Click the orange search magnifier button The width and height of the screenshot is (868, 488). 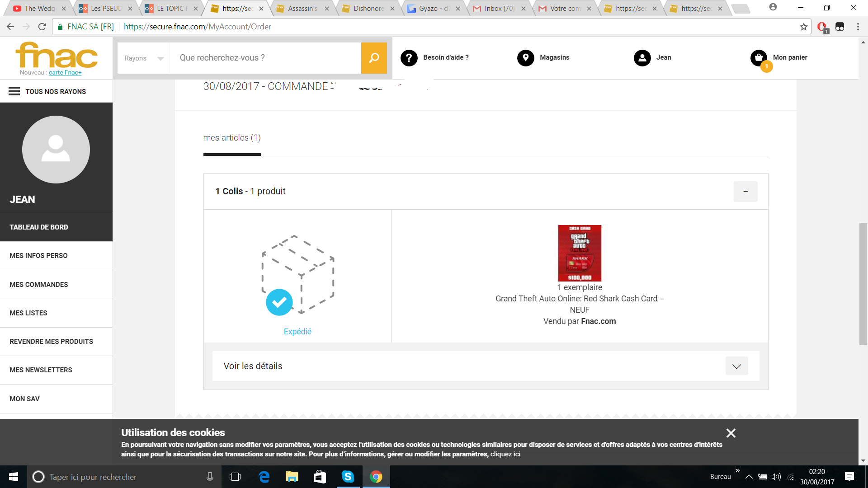click(x=374, y=58)
